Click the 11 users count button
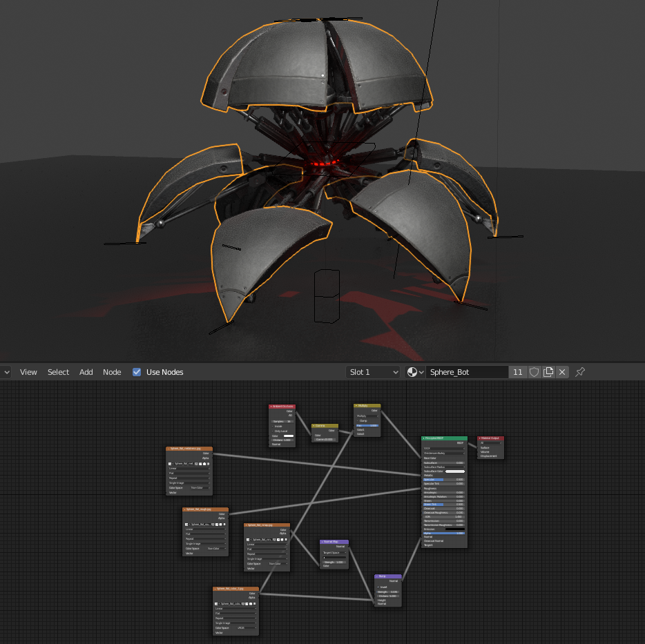Image resolution: width=645 pixels, height=644 pixels. 517,372
